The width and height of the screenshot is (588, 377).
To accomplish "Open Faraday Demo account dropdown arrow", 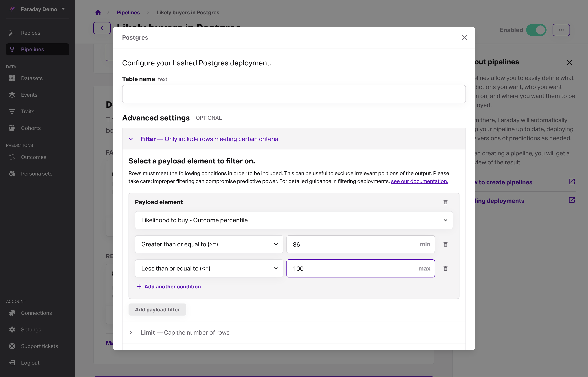I will pyautogui.click(x=63, y=9).
